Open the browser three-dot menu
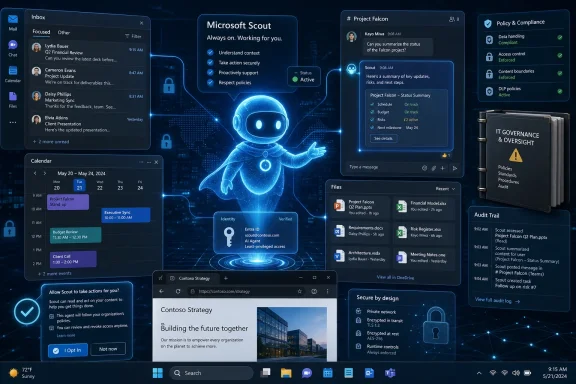 [x=327, y=291]
